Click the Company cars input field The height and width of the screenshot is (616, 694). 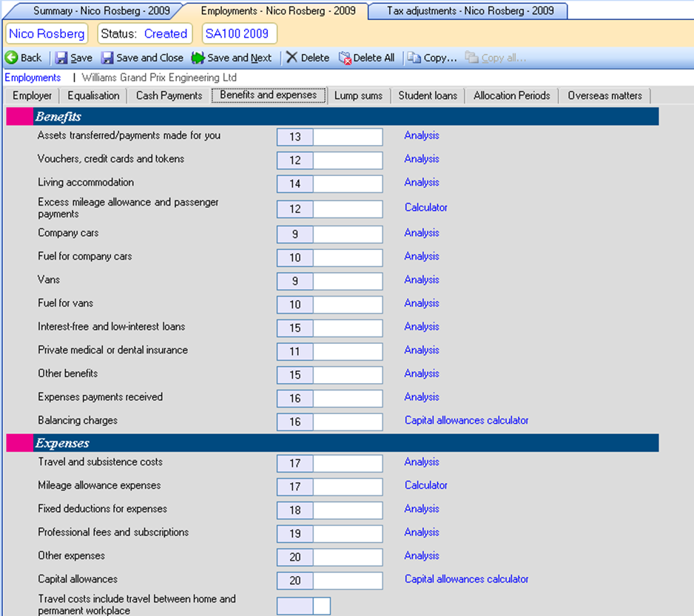tap(348, 234)
